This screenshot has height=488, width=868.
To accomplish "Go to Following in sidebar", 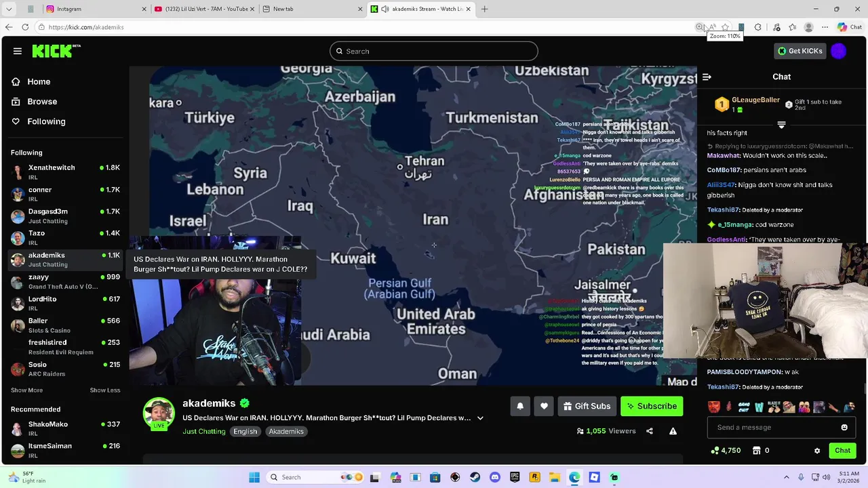I will (39, 121).
